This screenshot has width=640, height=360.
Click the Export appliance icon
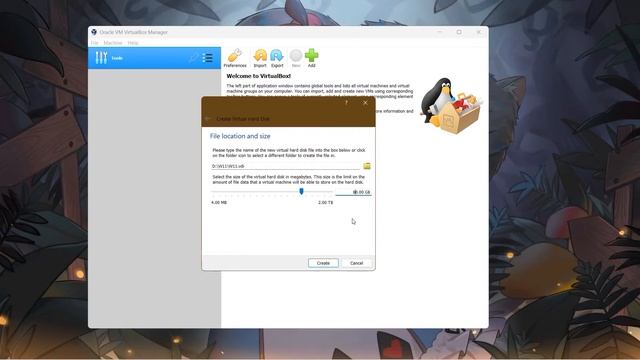[277, 56]
